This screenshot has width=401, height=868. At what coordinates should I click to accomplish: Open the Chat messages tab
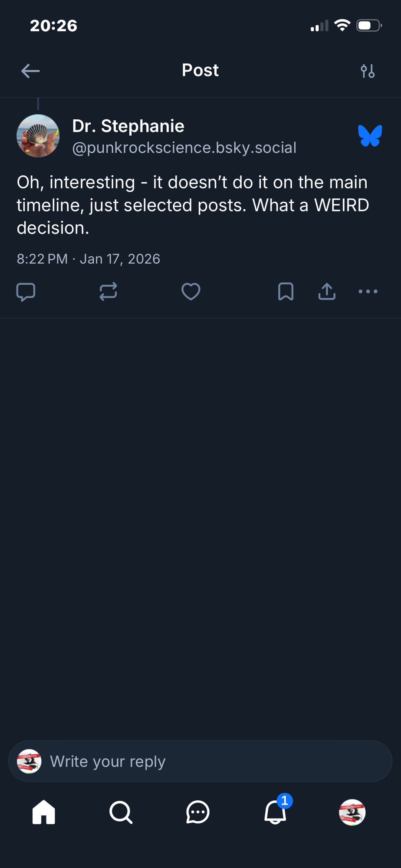(198, 812)
